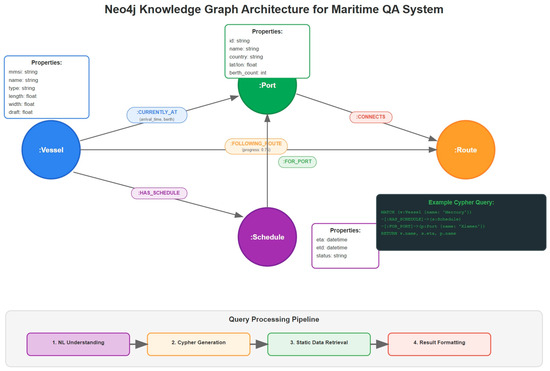Open the Schedule properties box
Viewport: 550px width, 371px height.
(x=345, y=246)
